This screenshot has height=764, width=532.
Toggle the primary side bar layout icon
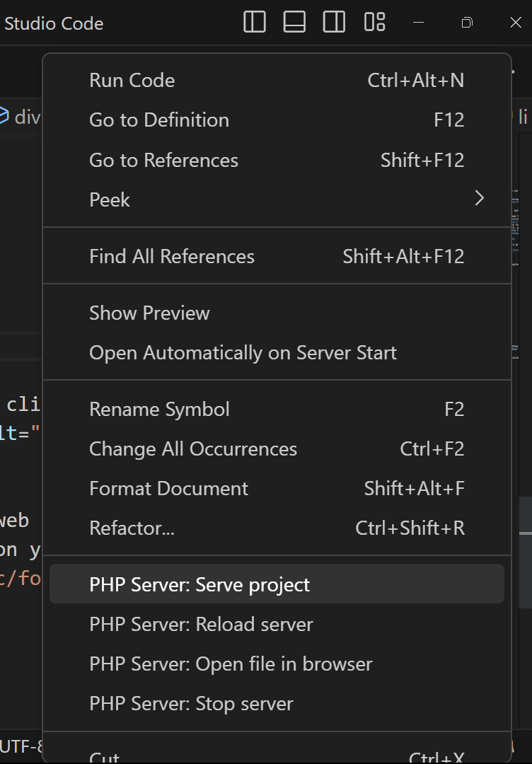point(255,23)
